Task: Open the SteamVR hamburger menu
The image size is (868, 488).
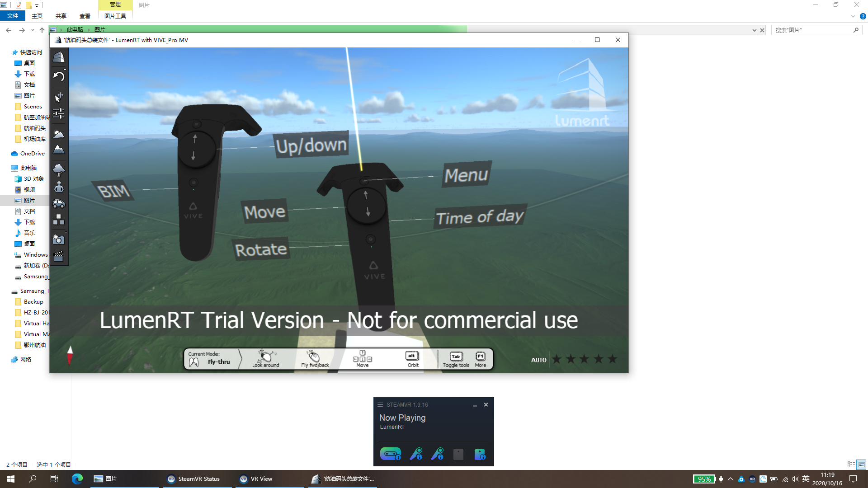Action: click(380, 405)
